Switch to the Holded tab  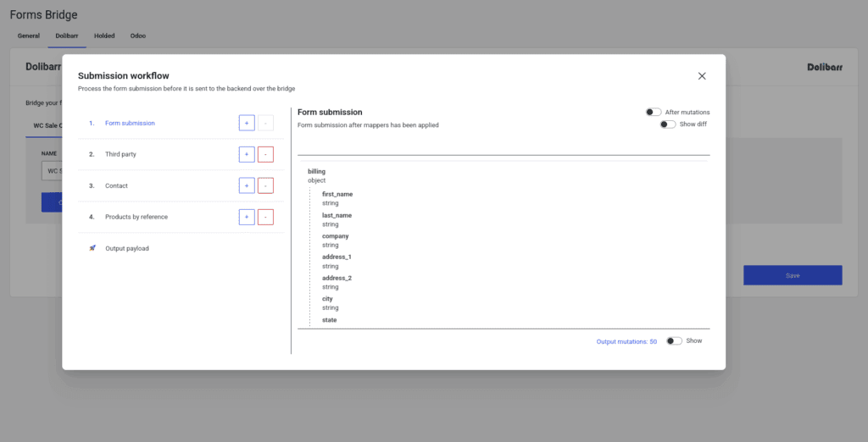click(104, 36)
